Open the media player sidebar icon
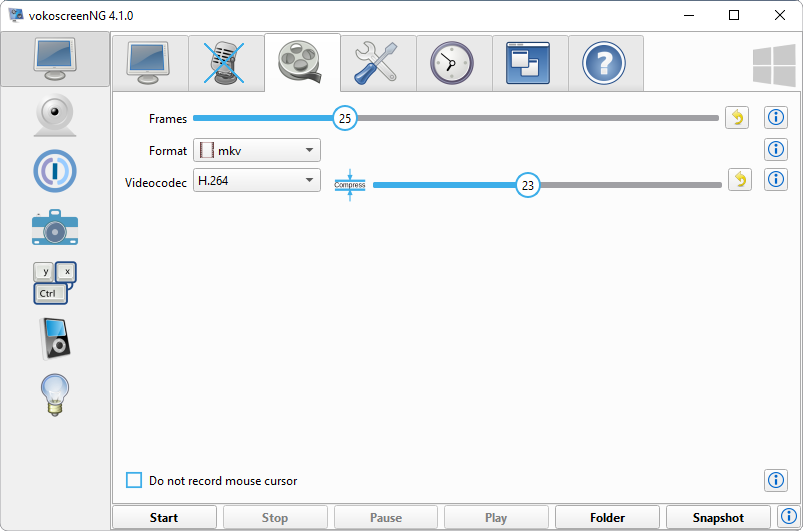 tap(55, 338)
